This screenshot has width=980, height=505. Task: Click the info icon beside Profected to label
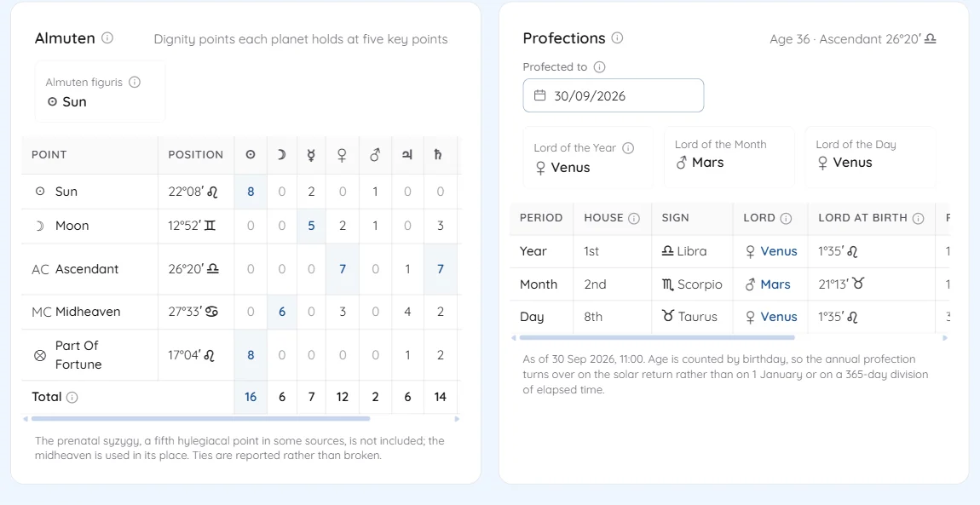pos(599,66)
